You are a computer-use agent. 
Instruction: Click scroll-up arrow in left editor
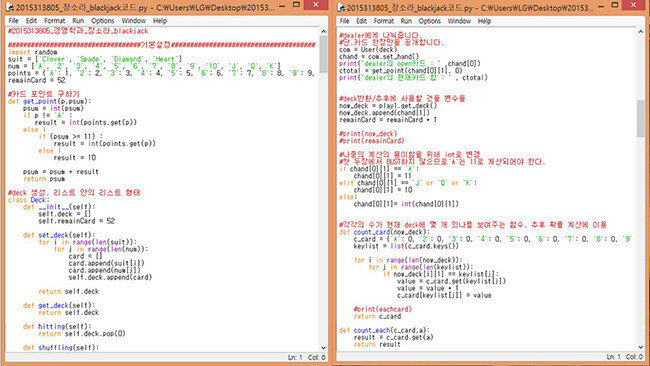point(323,32)
